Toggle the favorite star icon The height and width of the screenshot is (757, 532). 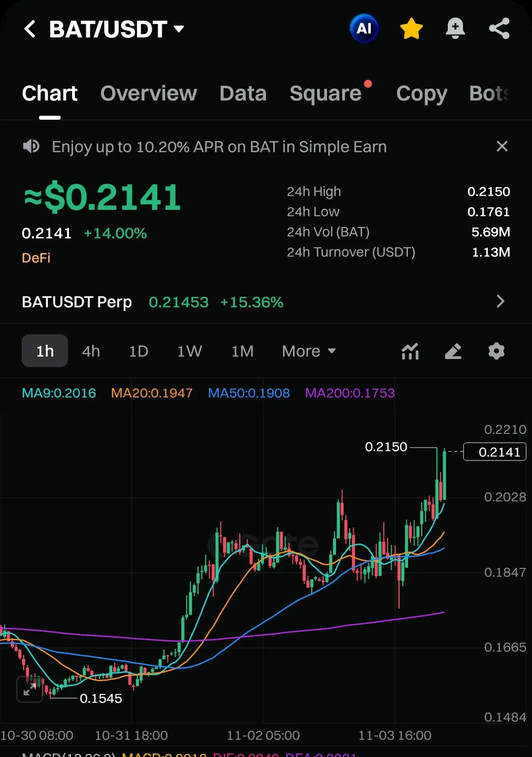point(411,29)
